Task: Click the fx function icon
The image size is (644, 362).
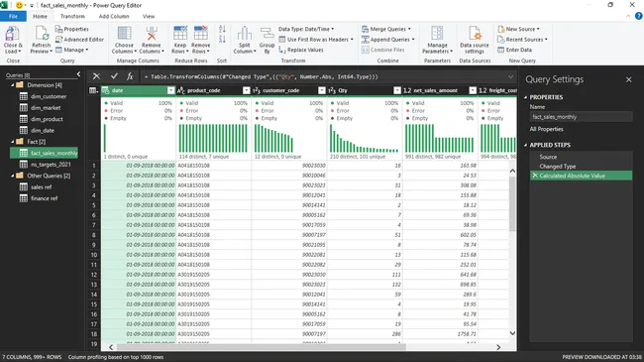Action: click(130, 76)
